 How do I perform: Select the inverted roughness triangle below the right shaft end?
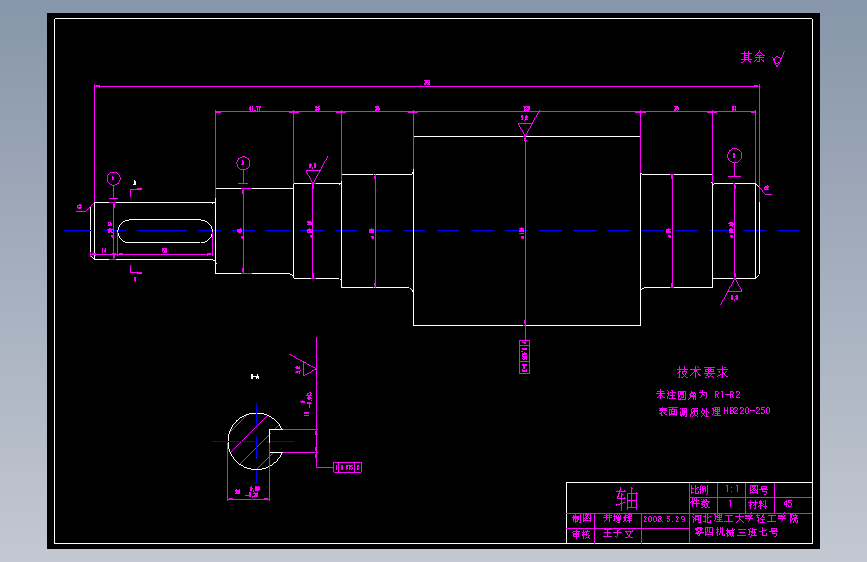(x=734, y=286)
